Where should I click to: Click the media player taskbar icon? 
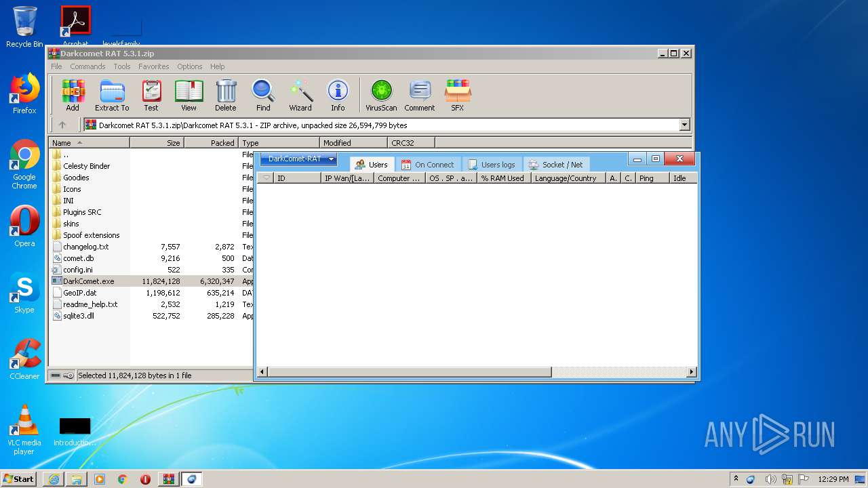100,479
